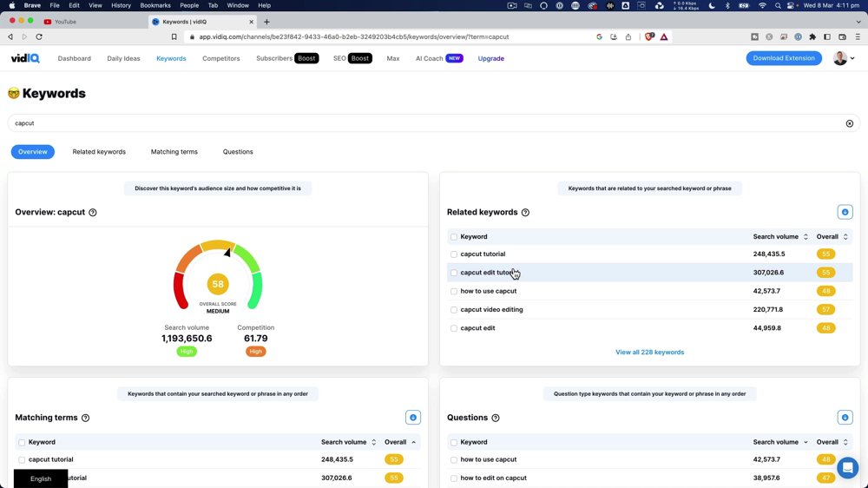Close the Keywords | vidIQ tab
This screenshot has width=868, height=488.
click(252, 22)
